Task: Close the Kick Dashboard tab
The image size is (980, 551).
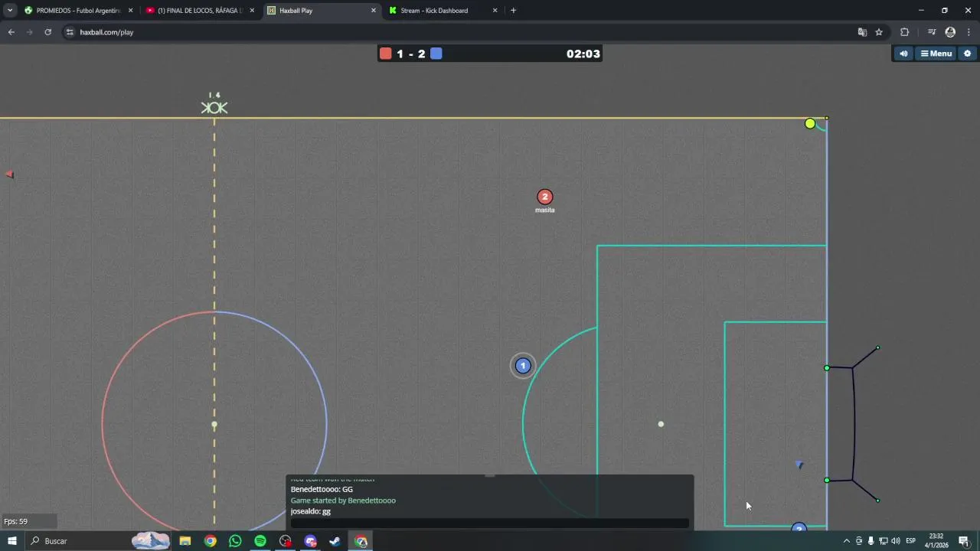Action: tap(495, 11)
